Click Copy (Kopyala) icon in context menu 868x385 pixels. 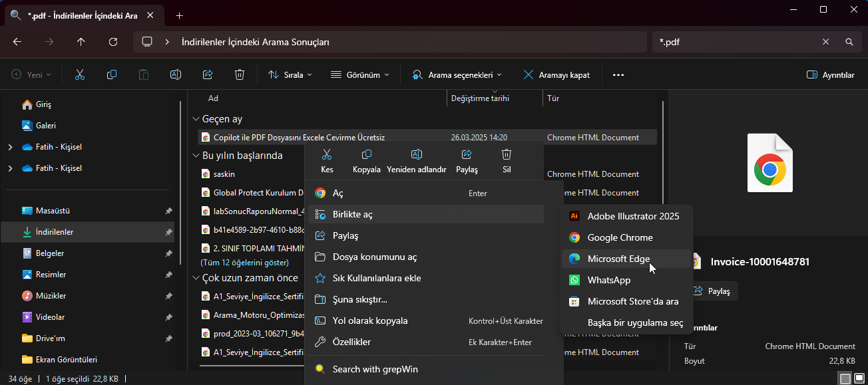[x=366, y=161]
